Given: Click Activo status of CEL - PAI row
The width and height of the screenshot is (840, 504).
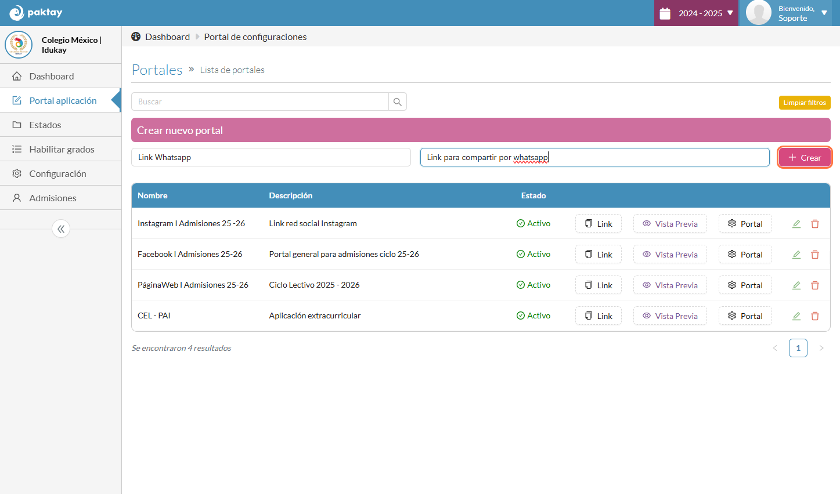Looking at the screenshot, I should point(533,316).
